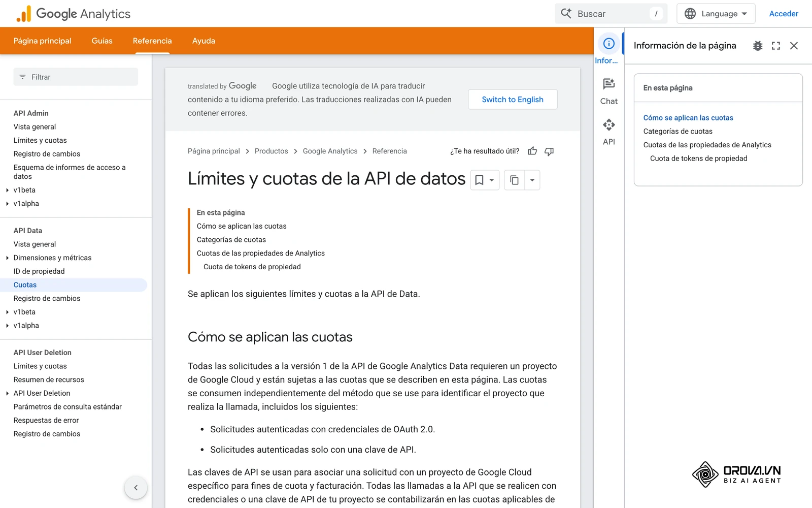Click the Acceder sign-in link
The width and height of the screenshot is (812, 508).
click(x=784, y=14)
